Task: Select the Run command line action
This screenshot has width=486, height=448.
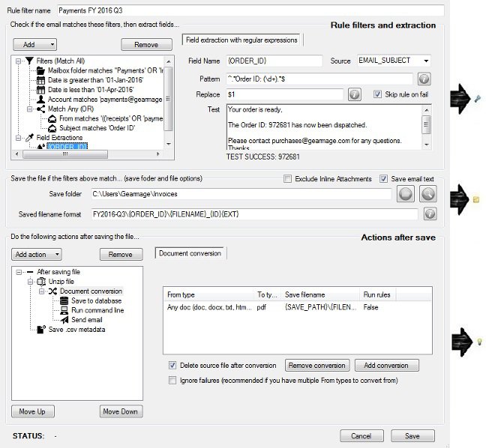Action: pyautogui.click(x=97, y=310)
